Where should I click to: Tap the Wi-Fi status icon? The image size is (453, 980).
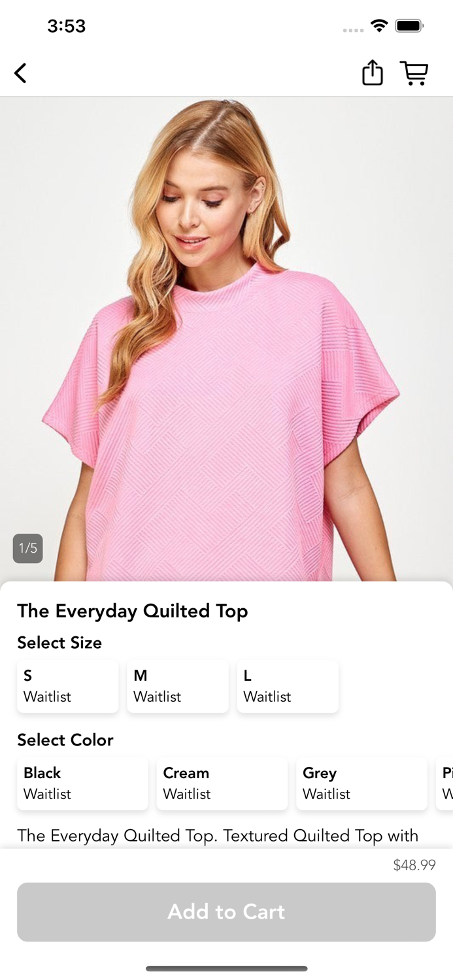pos(379,26)
